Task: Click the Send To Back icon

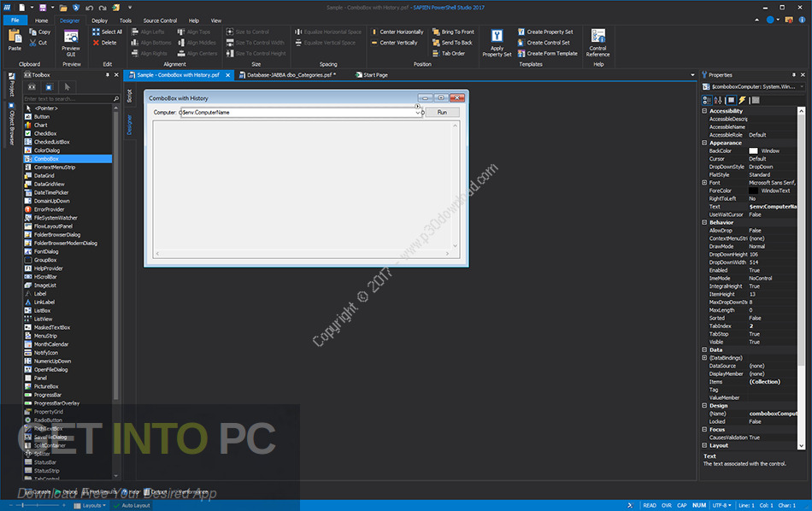Action: pyautogui.click(x=436, y=43)
